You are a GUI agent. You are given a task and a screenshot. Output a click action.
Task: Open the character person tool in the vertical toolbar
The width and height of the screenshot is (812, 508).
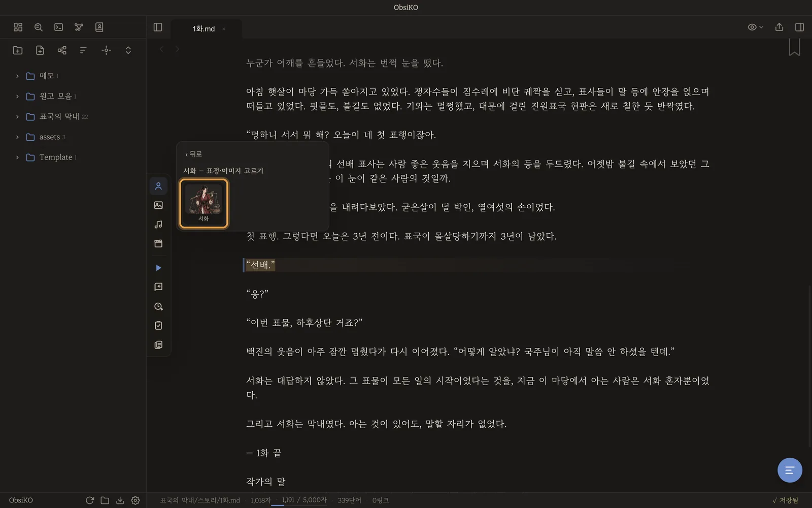[158, 186]
